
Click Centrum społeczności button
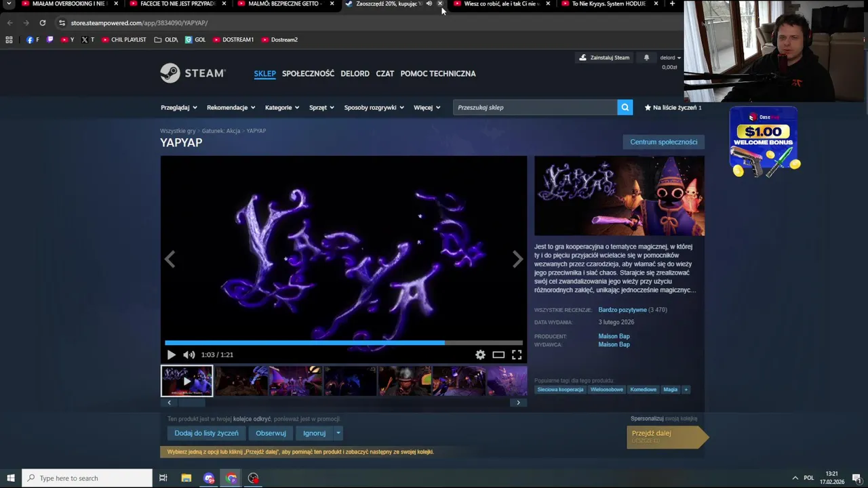click(663, 142)
